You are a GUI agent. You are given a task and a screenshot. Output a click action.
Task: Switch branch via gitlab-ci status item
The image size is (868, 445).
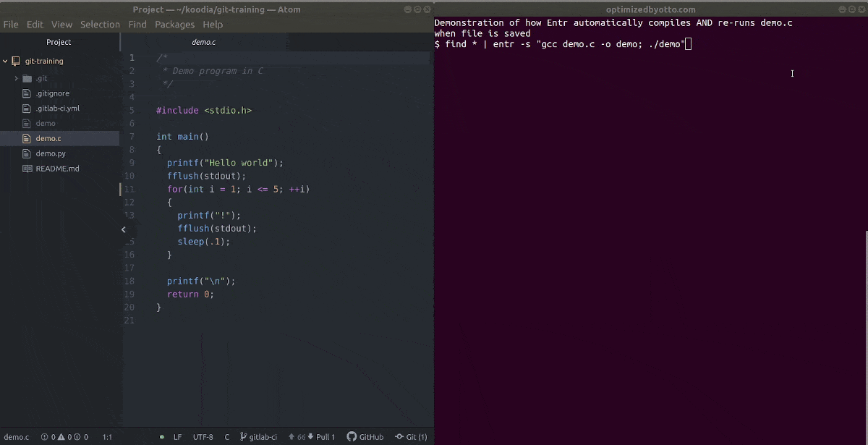click(x=258, y=437)
